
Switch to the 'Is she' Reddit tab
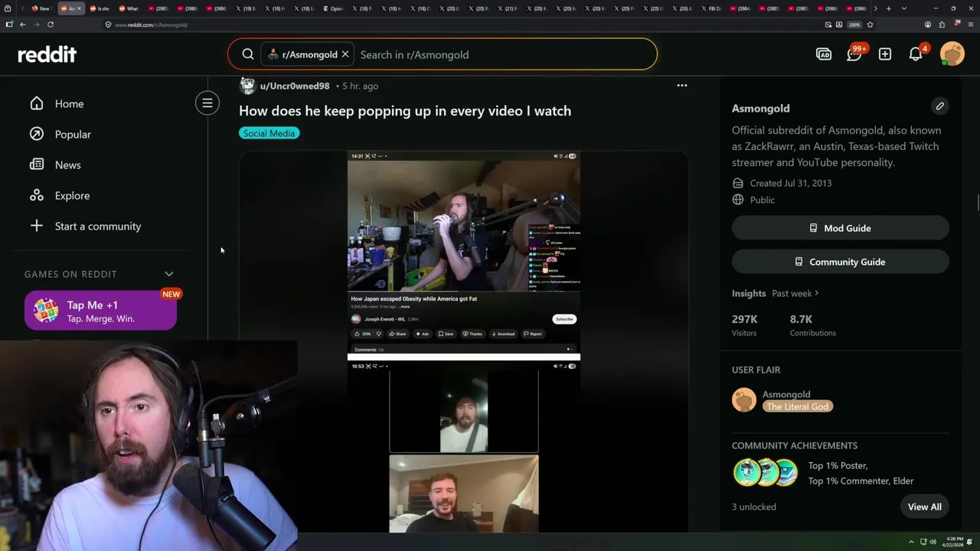click(x=100, y=8)
